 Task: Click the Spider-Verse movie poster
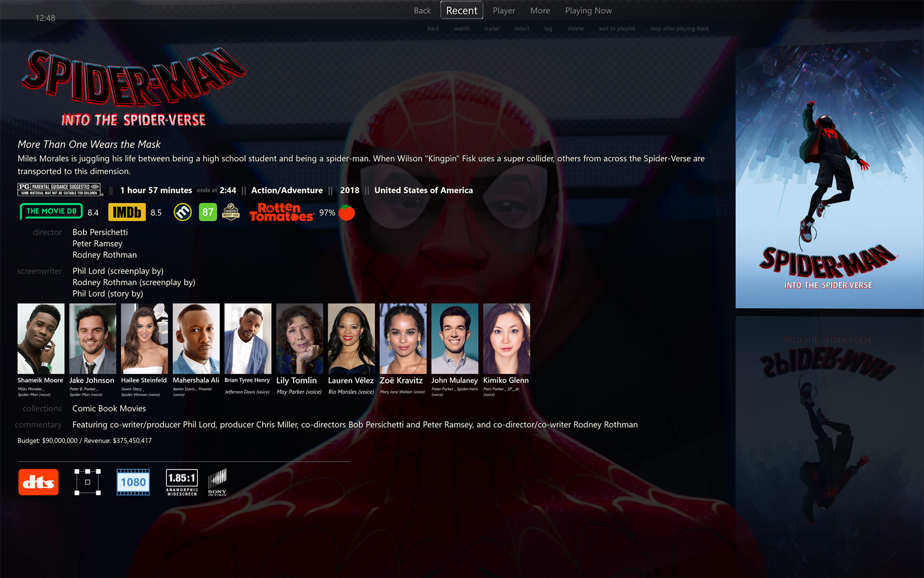(829, 174)
